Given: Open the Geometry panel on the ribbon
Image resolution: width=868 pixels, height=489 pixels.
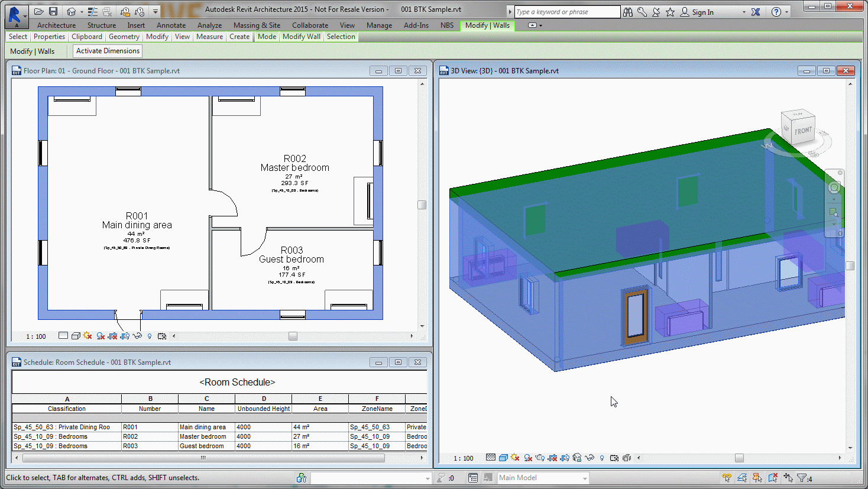Looking at the screenshot, I should 124,37.
